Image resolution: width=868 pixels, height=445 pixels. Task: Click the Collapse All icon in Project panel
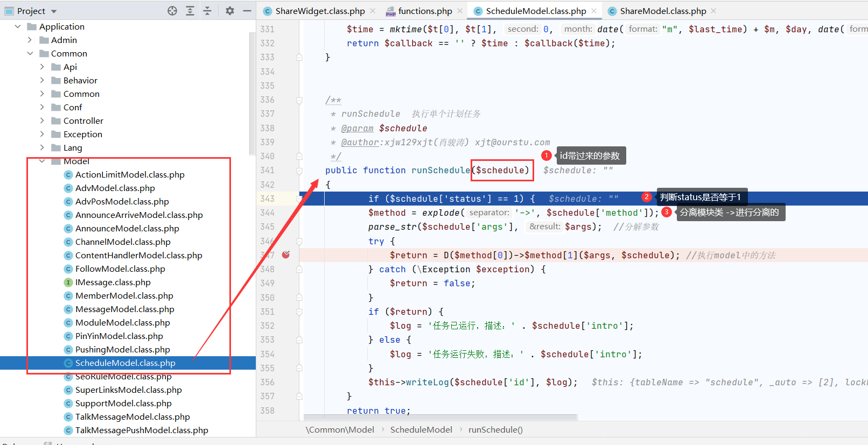click(x=207, y=11)
